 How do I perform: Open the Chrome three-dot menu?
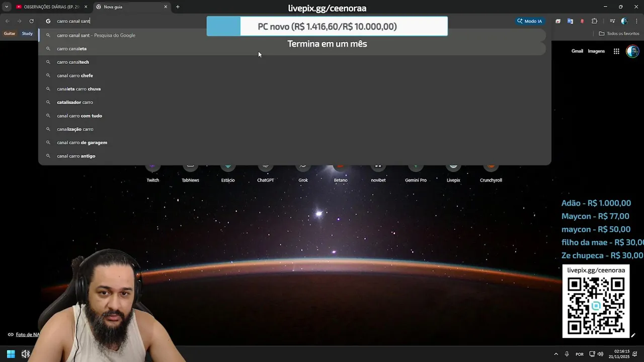(636, 21)
